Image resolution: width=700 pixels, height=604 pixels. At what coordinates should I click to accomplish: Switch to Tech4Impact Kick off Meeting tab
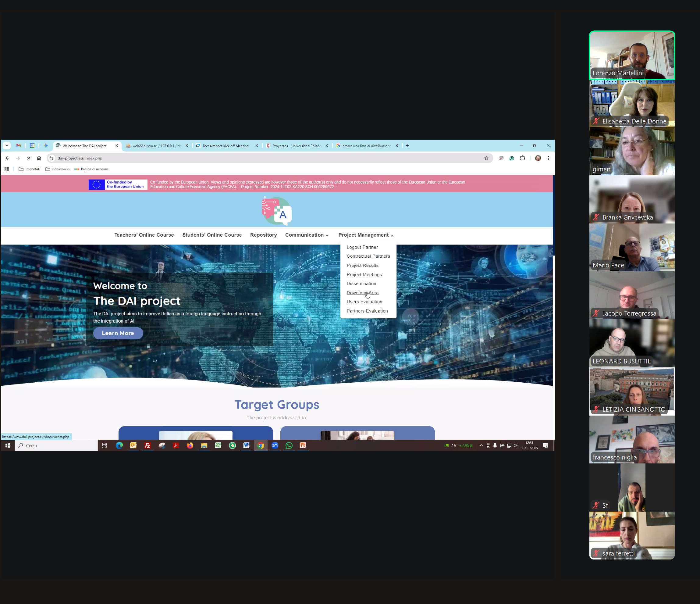pos(225,146)
